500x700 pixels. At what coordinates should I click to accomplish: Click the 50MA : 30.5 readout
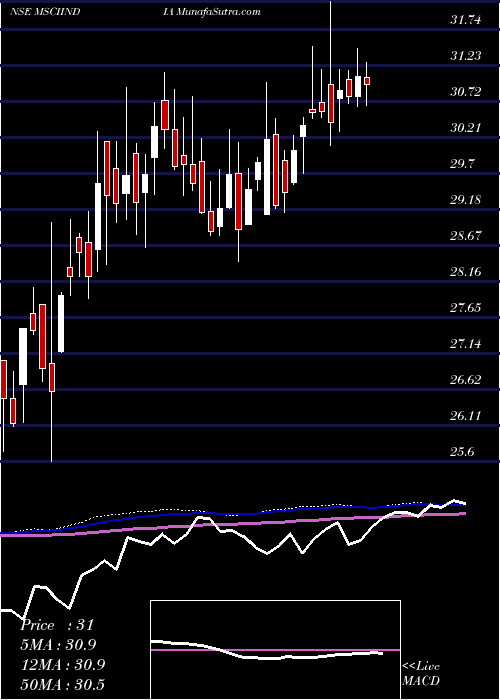(x=62, y=684)
